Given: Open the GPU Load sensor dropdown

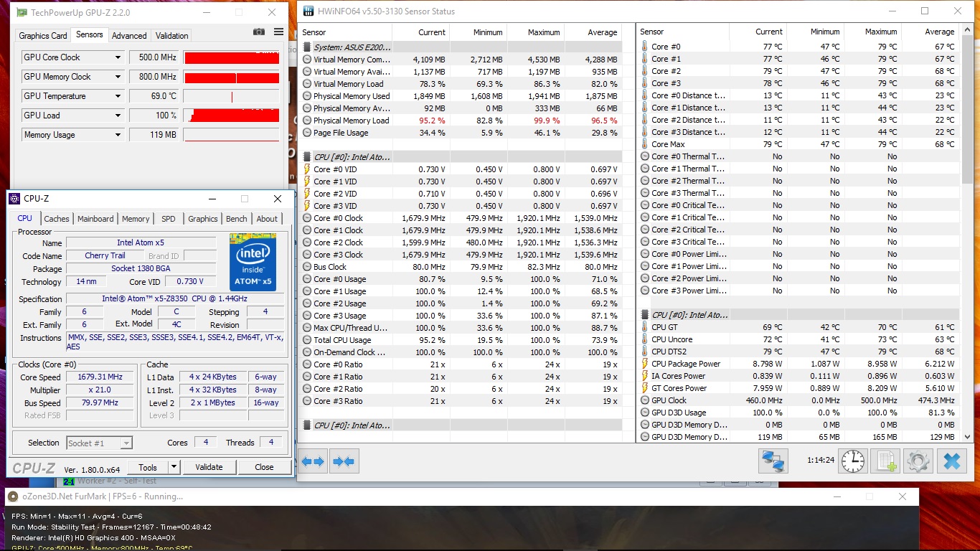Looking at the screenshot, I should (118, 116).
